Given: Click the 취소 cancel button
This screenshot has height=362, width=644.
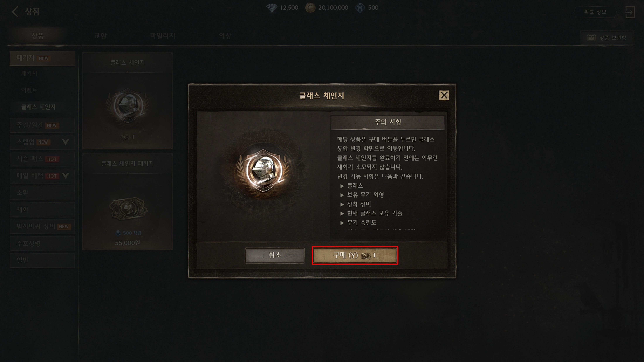Looking at the screenshot, I should tap(275, 255).
